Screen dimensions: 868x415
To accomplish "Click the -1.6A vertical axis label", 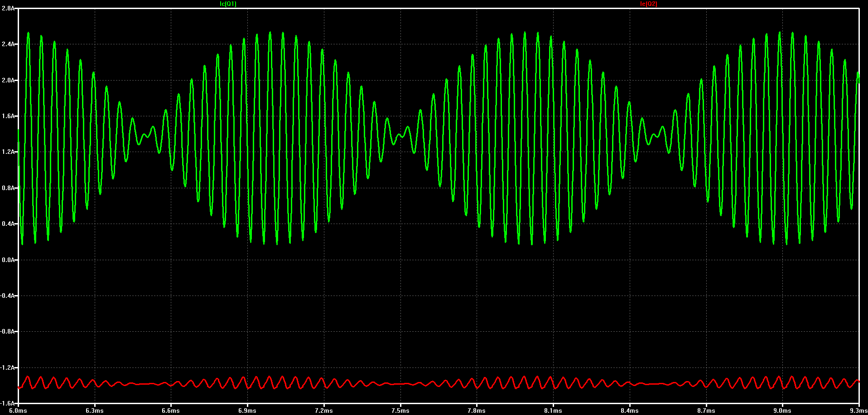I will 8,403.
